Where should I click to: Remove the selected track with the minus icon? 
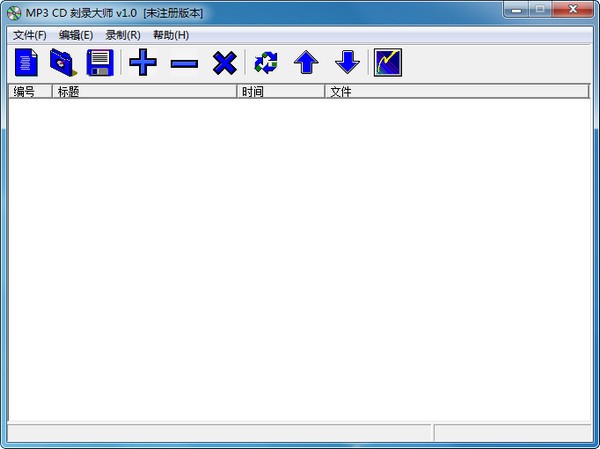click(x=184, y=63)
